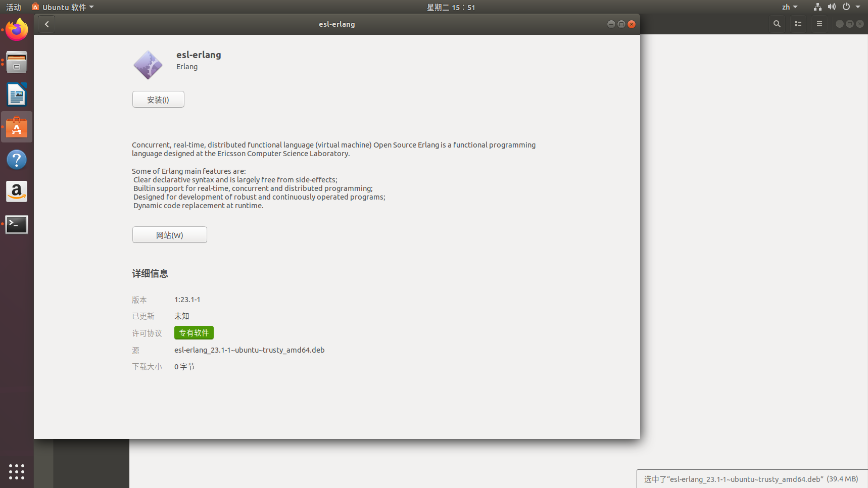Open the esl-erlang website via 网站(W)

click(169, 234)
